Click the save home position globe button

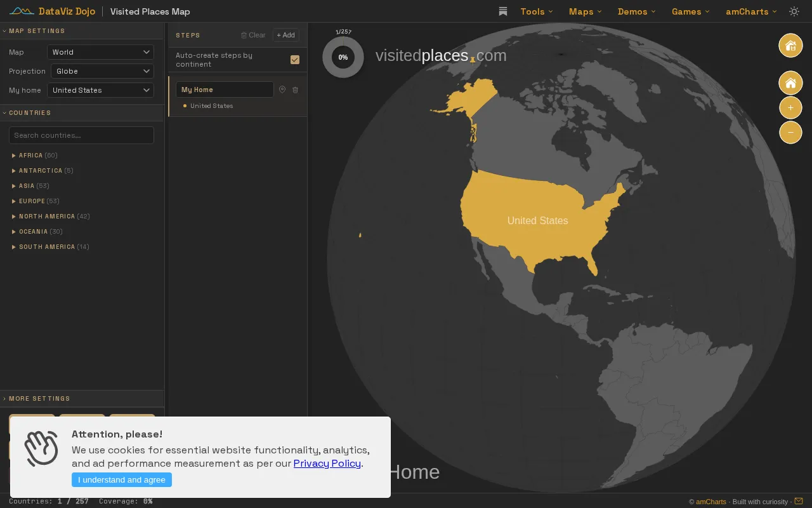pos(790,45)
